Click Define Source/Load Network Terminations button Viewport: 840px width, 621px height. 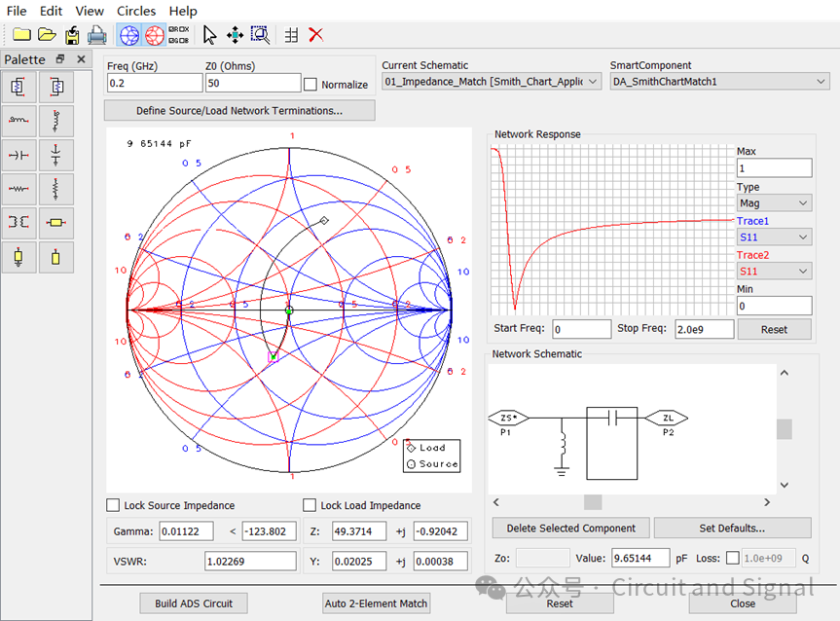click(x=239, y=110)
